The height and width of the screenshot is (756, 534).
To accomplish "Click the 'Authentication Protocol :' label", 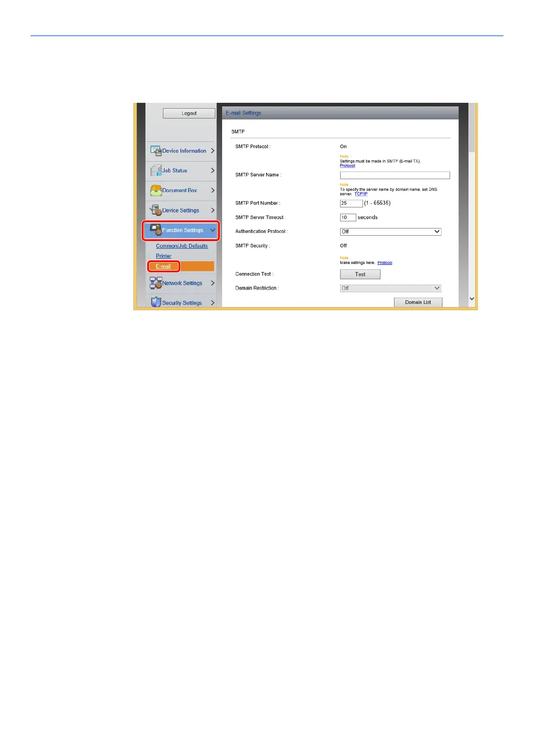I will (262, 231).
